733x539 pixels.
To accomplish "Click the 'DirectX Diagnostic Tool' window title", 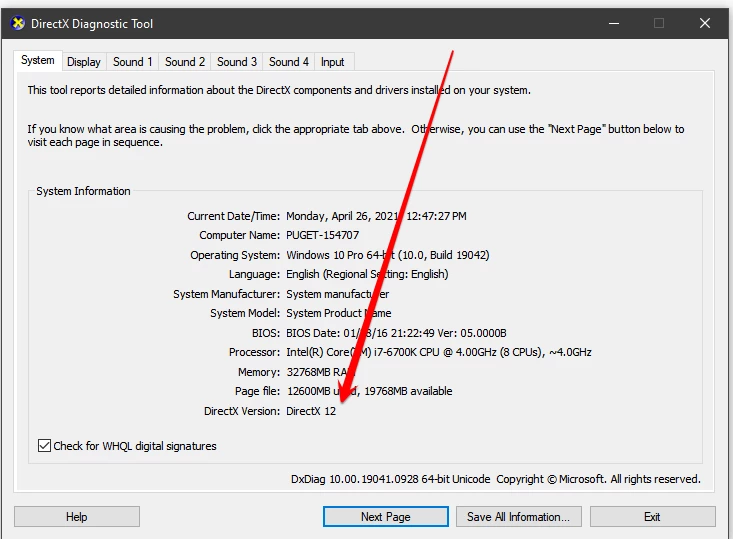I will [x=92, y=24].
